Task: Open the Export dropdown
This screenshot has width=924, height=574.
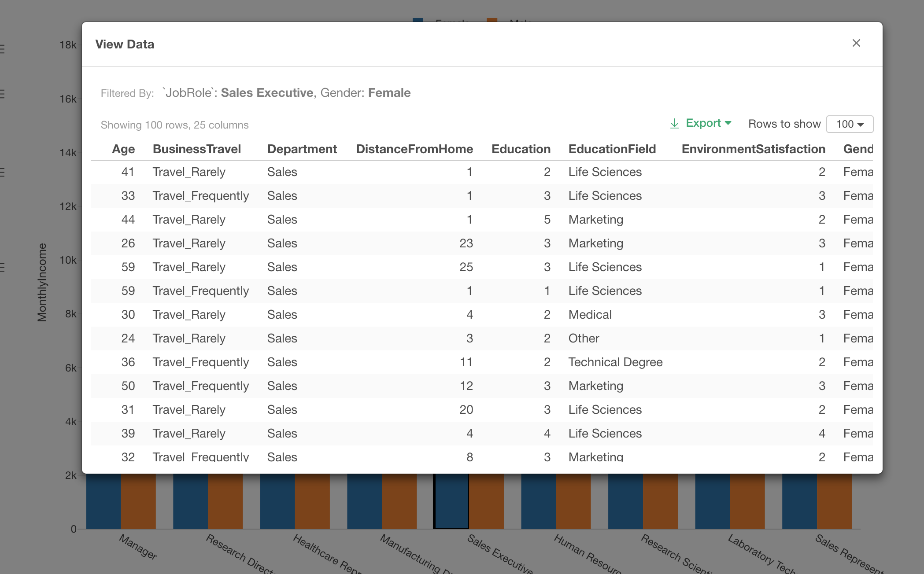Action: tap(708, 123)
